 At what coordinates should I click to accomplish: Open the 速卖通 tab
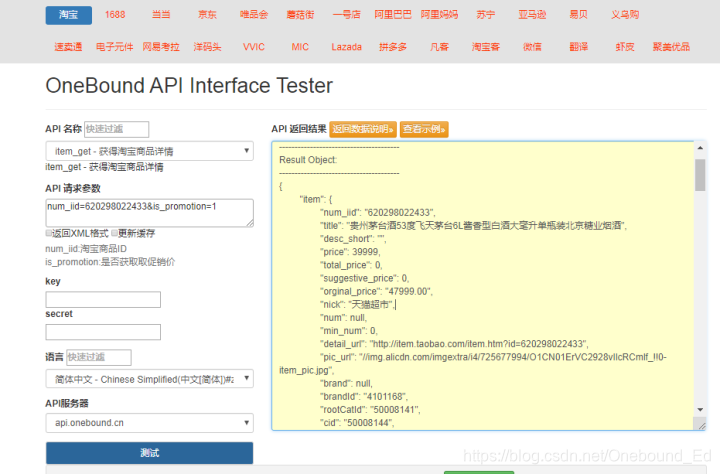click(x=68, y=47)
